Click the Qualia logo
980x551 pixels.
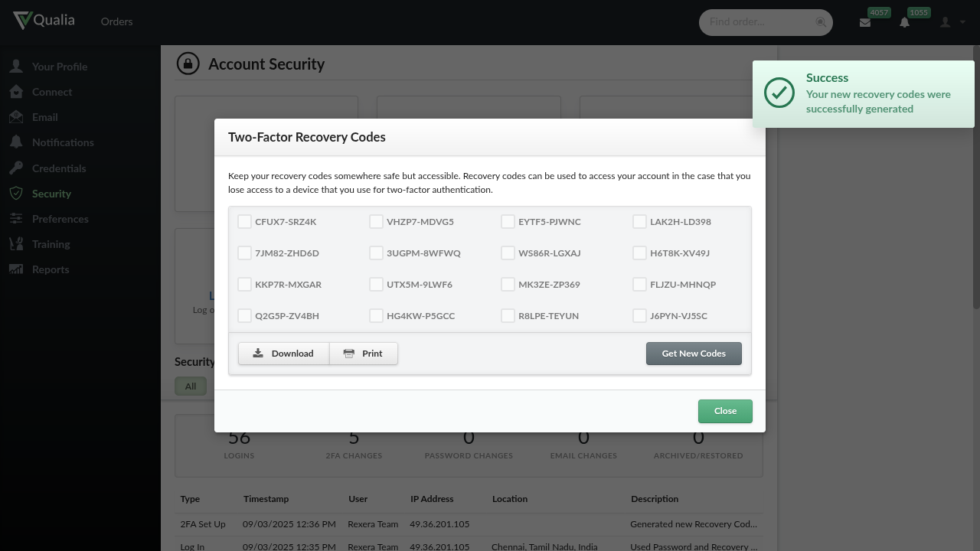tap(44, 21)
